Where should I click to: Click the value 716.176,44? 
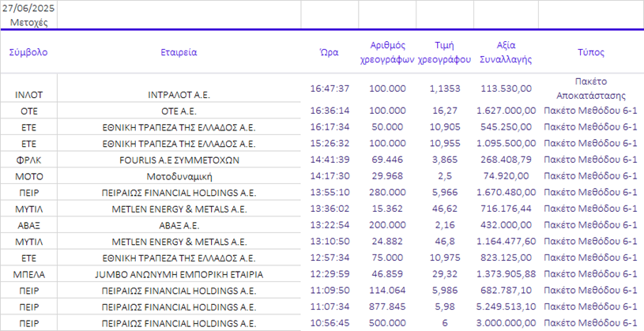[506, 209]
